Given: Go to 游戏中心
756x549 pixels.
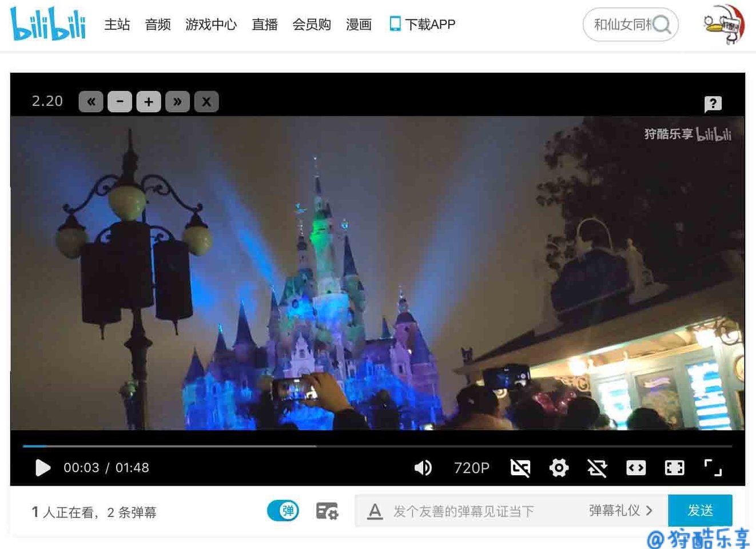Looking at the screenshot, I should [x=211, y=25].
